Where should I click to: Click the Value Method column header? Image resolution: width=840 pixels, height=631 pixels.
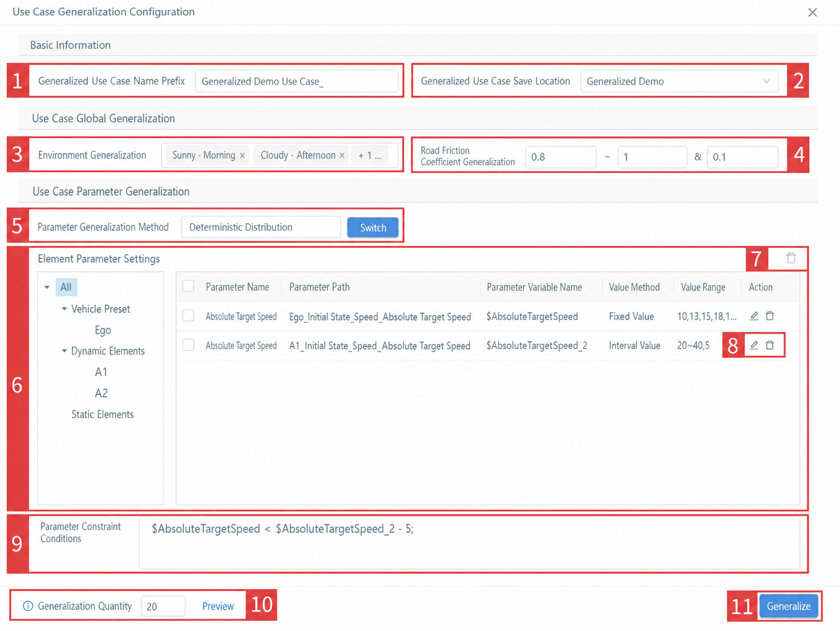634,287
